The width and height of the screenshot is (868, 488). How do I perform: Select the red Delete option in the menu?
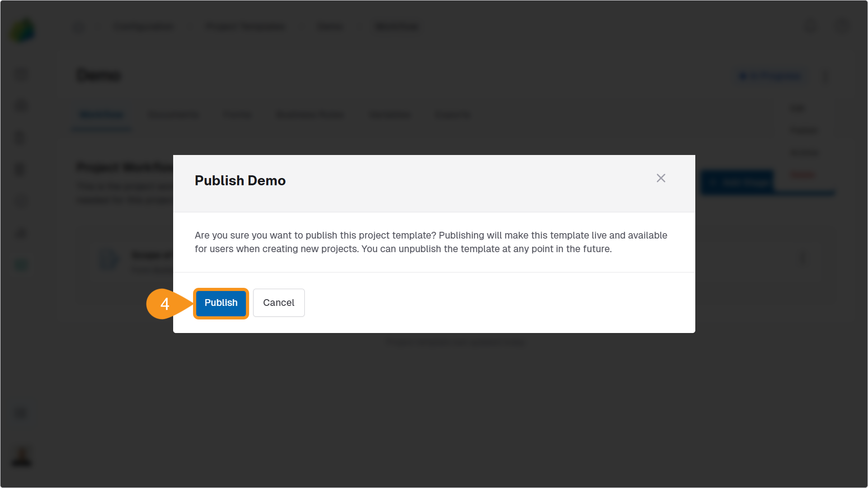pos(802,175)
